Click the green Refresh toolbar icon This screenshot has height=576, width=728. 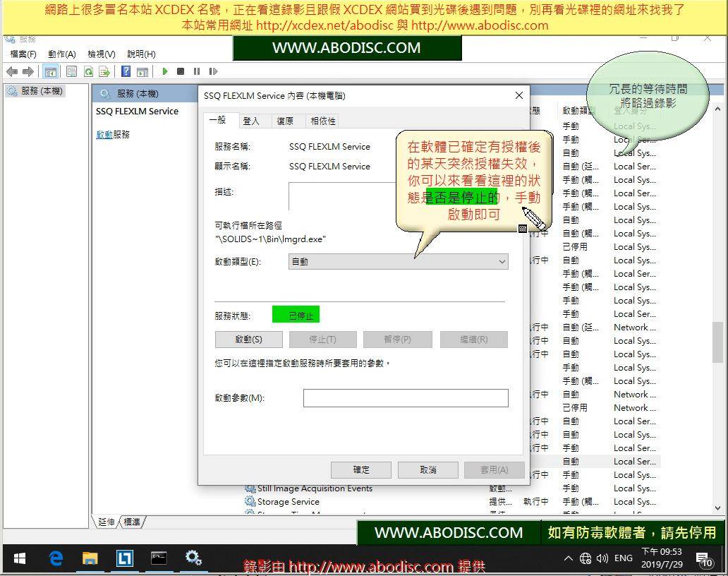coord(88,71)
